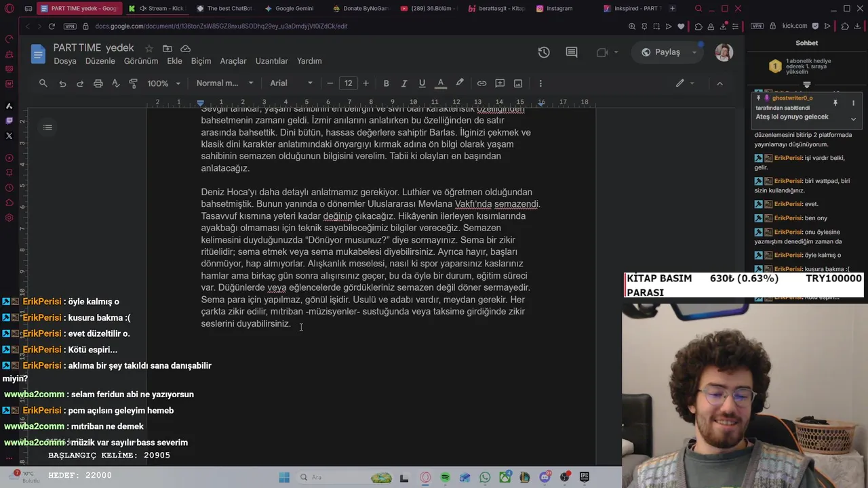The image size is (868, 488).
Task: Toggle bold formatting
Action: click(x=387, y=83)
